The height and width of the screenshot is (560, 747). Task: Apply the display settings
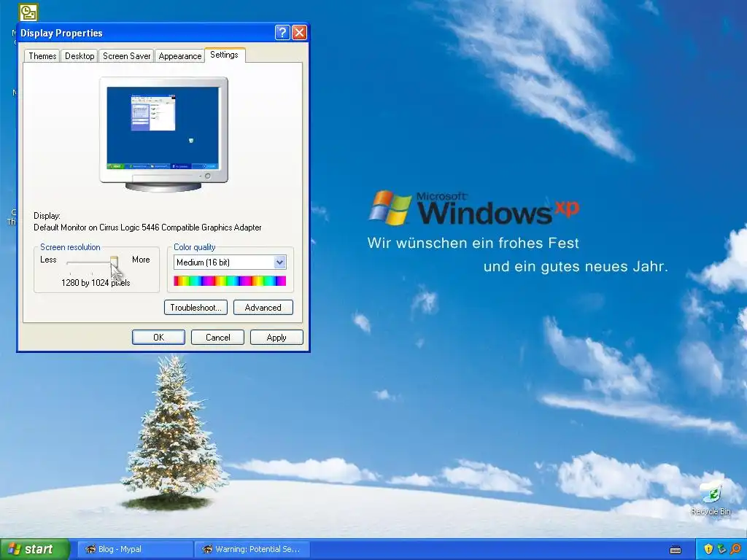(276, 337)
